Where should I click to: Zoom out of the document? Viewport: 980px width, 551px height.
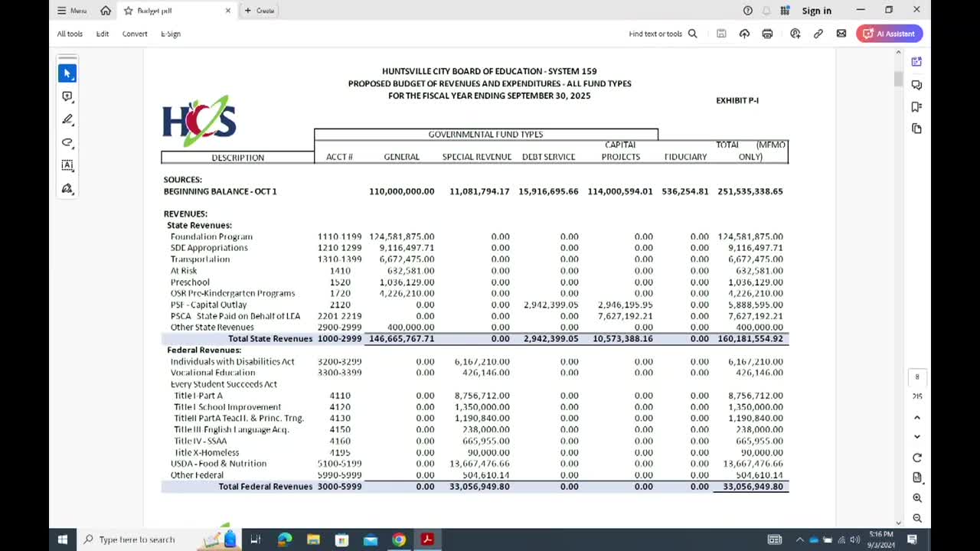click(917, 518)
